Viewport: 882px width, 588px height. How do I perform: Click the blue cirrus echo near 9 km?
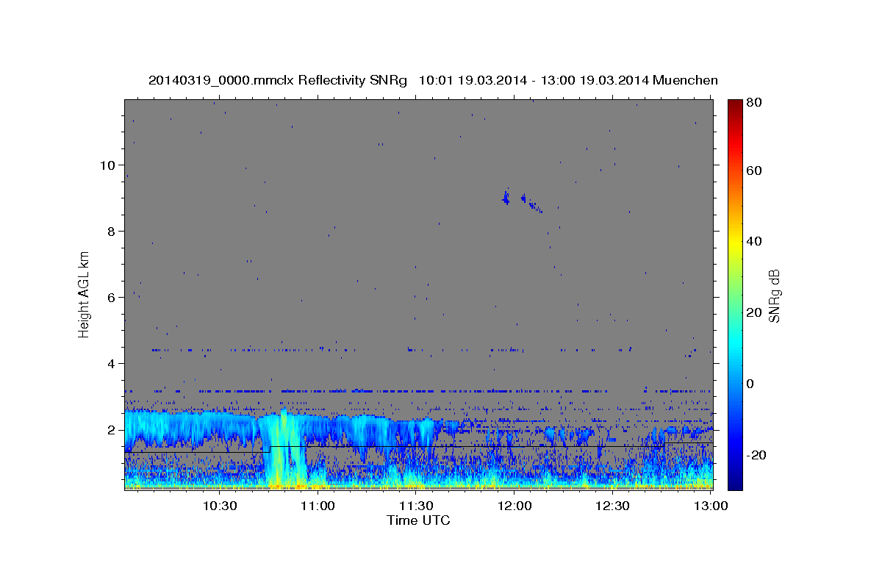523,200
